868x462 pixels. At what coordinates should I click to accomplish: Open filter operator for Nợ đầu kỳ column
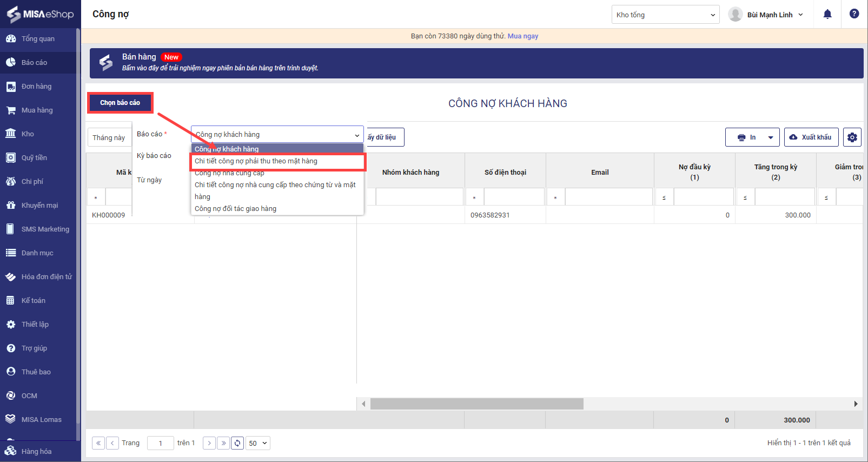tap(664, 197)
